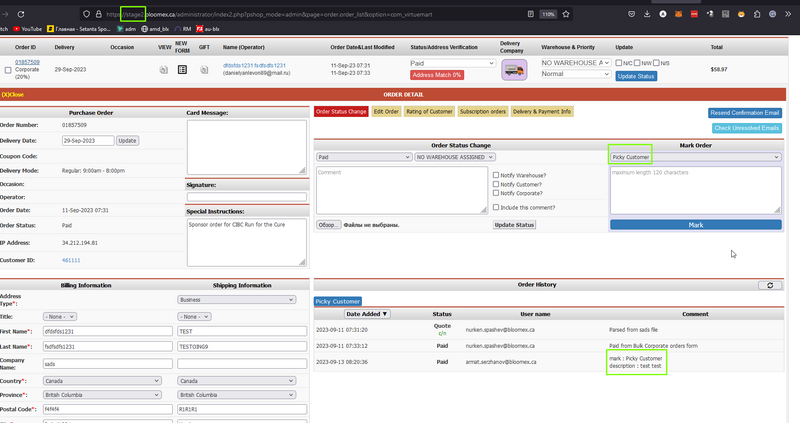Click the MetaMask fox extension icon
This screenshot has width=800, height=423.
tap(679, 14)
